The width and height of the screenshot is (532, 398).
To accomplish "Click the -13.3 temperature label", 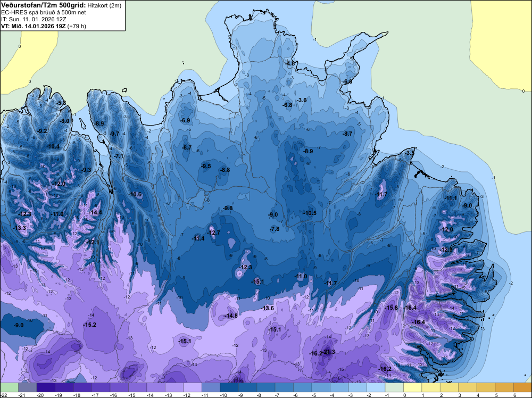I will click(x=19, y=228).
